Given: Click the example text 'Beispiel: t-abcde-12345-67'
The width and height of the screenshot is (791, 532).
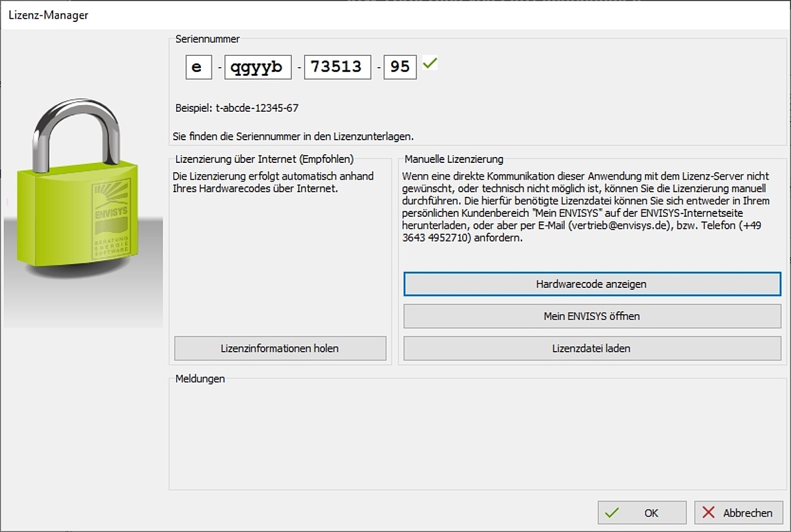Looking at the screenshot, I should pyautogui.click(x=237, y=108).
